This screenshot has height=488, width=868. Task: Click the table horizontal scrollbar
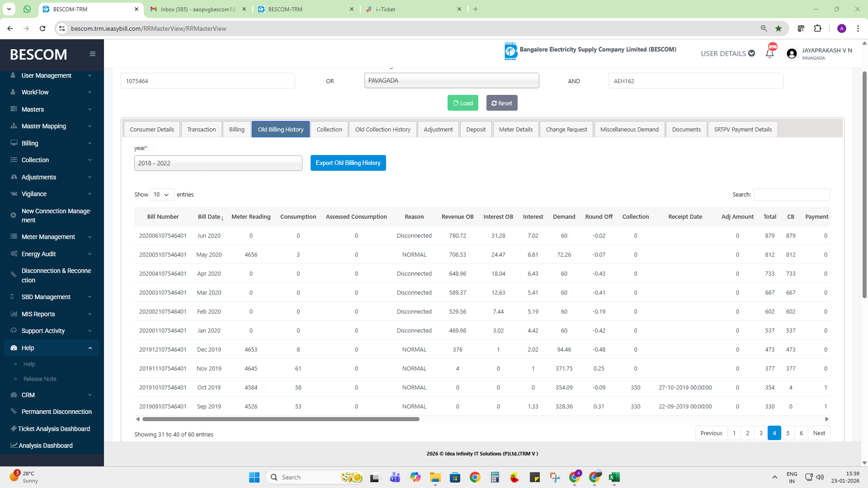pos(280,419)
